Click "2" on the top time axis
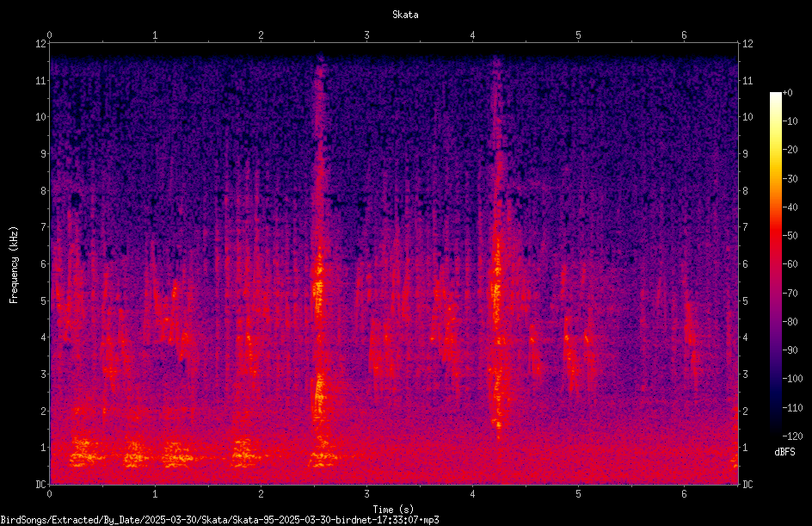The image size is (812, 526). (x=261, y=35)
